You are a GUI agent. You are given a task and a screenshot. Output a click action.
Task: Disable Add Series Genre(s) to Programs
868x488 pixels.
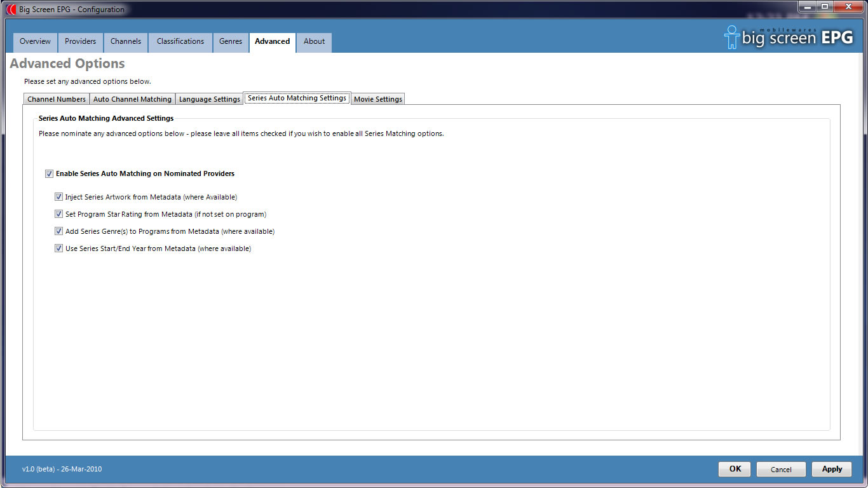(58, 231)
